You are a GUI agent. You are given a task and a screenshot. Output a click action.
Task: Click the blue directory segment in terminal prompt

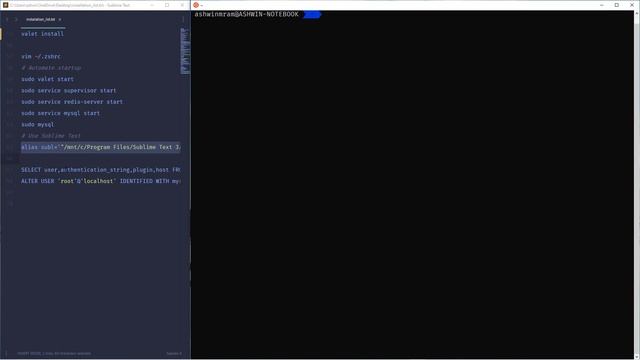coord(312,15)
